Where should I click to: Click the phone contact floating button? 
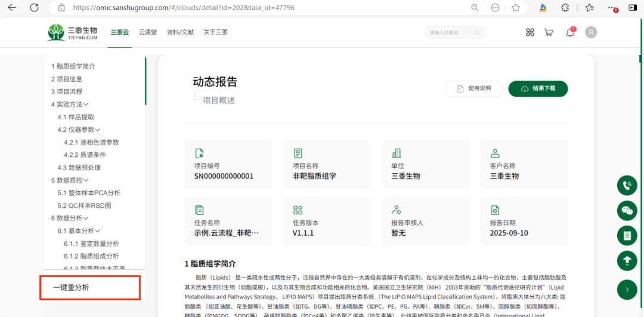tap(627, 186)
